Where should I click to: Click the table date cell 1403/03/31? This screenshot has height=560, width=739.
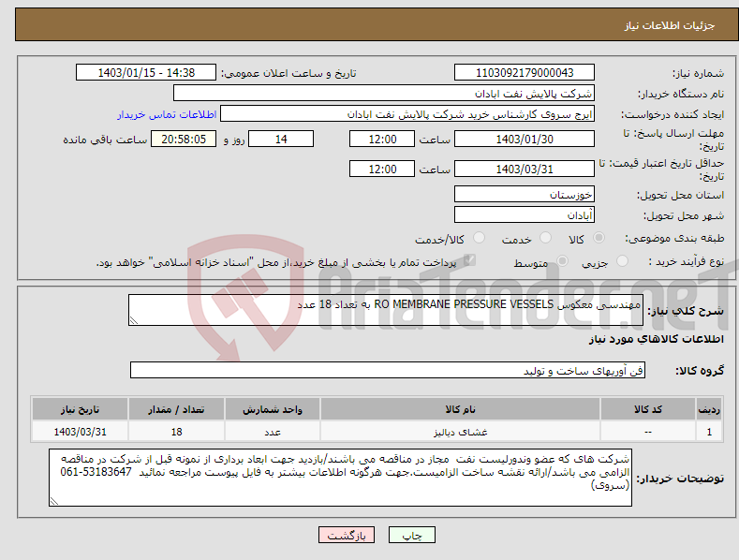(81, 432)
